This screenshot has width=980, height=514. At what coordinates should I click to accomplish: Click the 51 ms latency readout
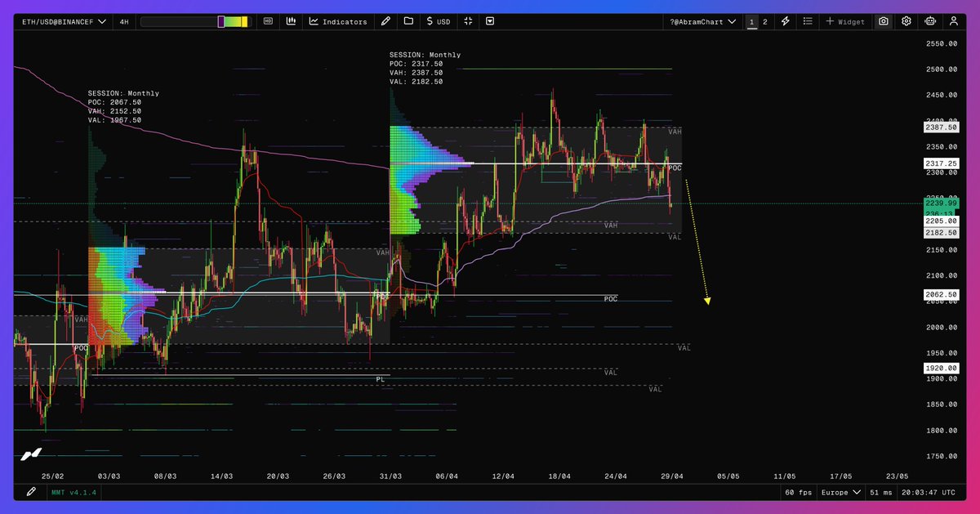point(882,493)
